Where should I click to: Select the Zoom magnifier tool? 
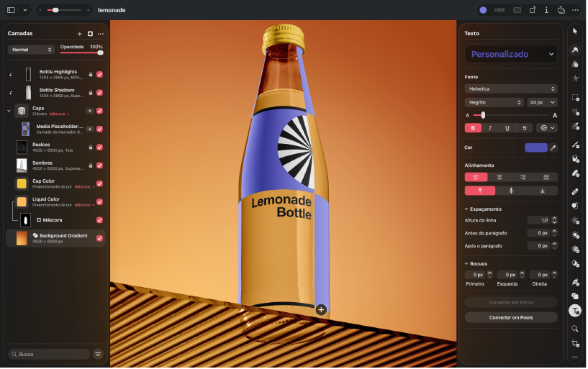[x=575, y=329]
